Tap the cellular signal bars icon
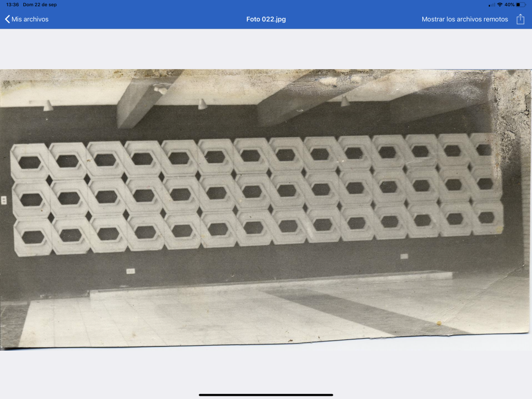This screenshot has width=532, height=399. tap(491, 5)
